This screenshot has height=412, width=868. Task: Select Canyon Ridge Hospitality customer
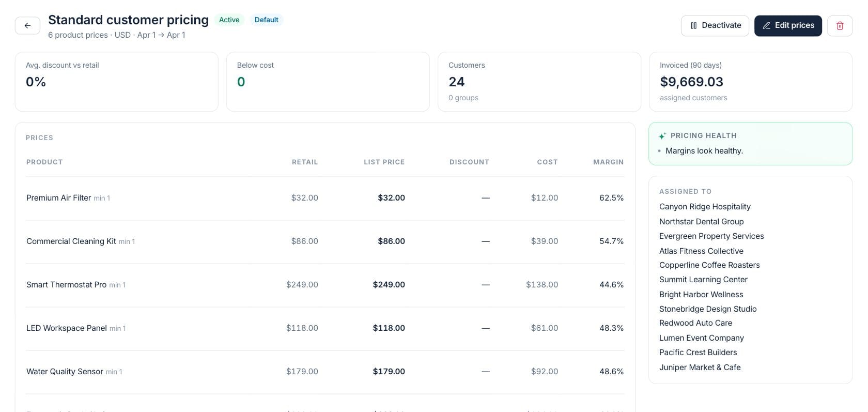[x=705, y=207]
